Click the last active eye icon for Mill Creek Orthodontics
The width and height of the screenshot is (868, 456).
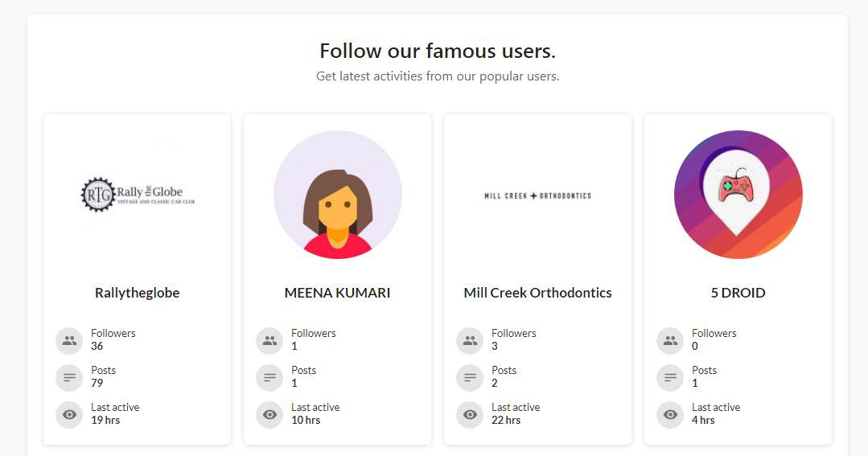[470, 414]
